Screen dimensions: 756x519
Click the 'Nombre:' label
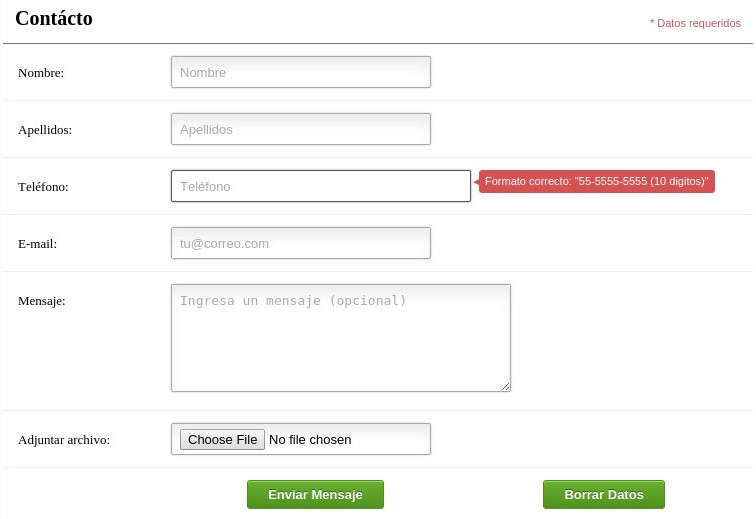click(41, 73)
